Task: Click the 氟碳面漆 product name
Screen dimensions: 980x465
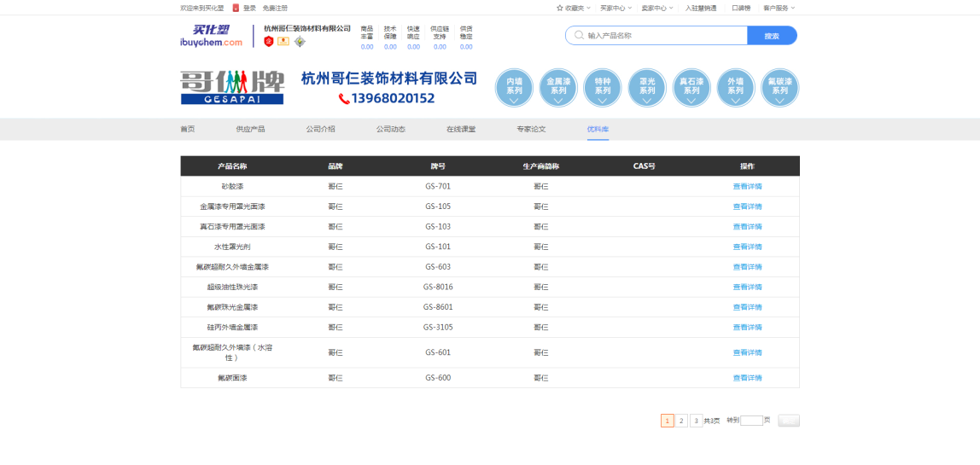Action: coord(232,377)
